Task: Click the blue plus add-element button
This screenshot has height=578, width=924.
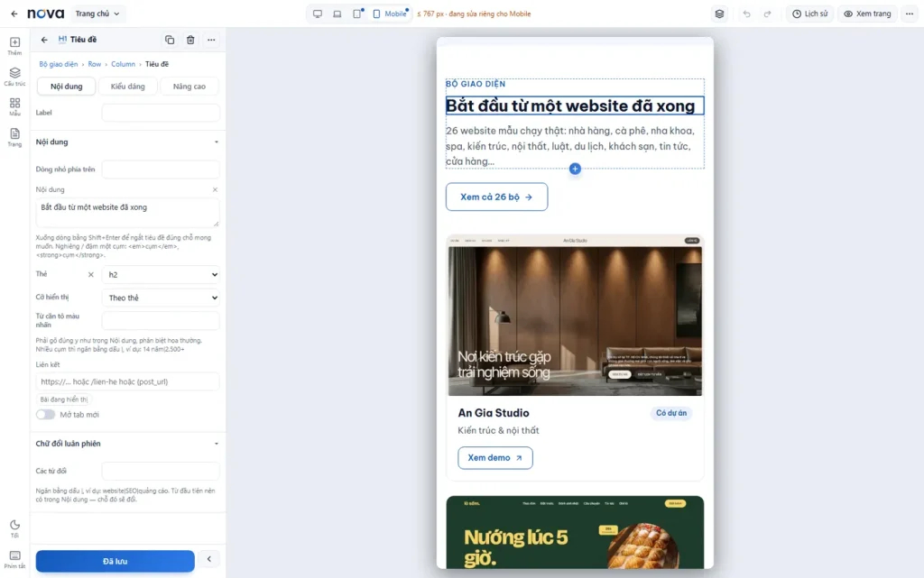Action: pos(575,169)
